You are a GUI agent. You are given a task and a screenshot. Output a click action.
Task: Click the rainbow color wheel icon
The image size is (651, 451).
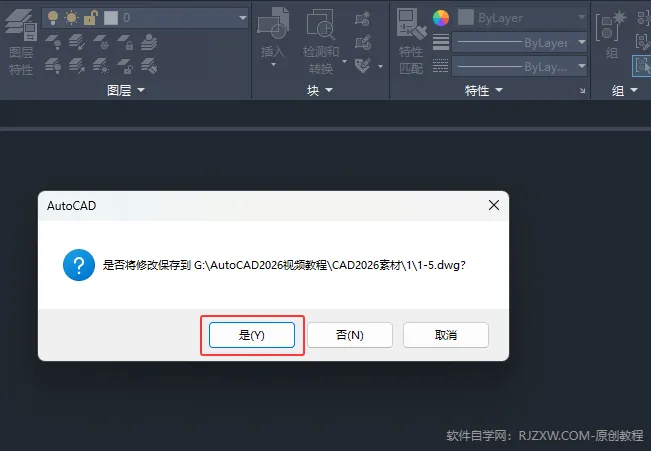441,18
